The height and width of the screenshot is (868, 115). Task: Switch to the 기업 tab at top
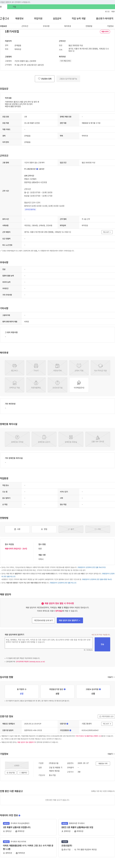14,7
